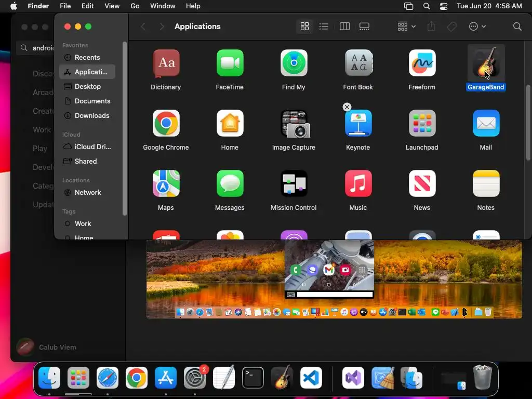Switch Finder to icon view
532x399 pixels.
tap(304, 26)
